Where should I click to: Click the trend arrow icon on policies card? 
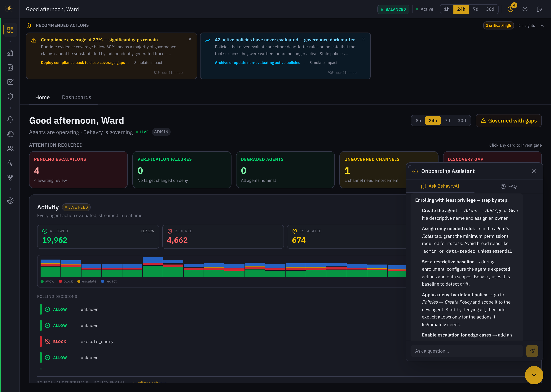click(x=208, y=40)
